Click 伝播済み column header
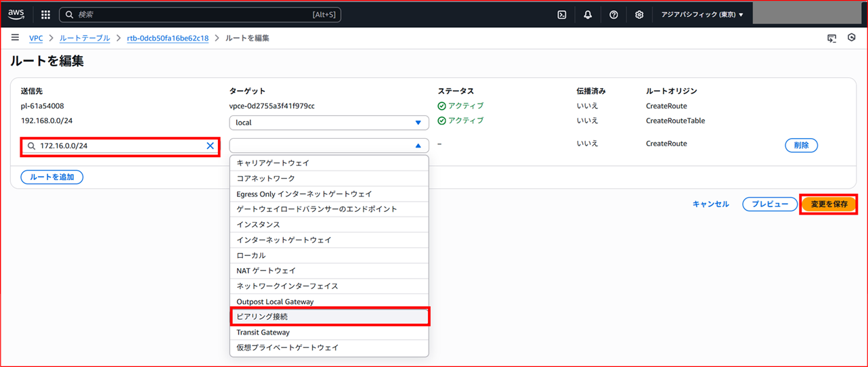 [x=591, y=91]
